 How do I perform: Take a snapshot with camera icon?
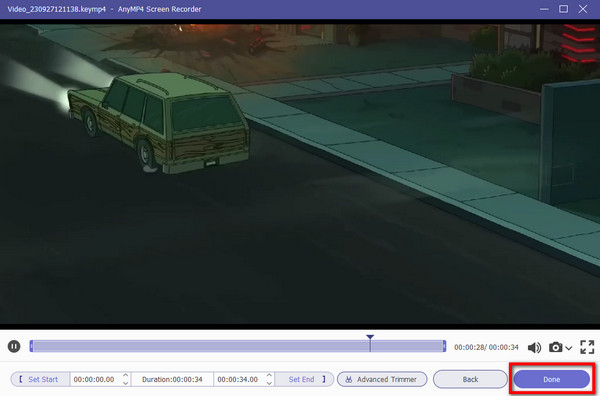click(x=556, y=347)
